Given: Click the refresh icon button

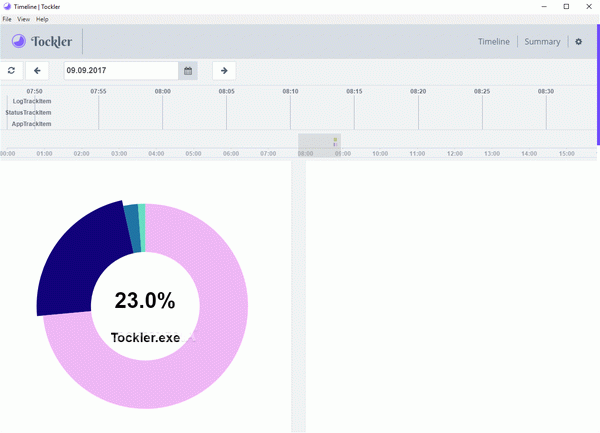Looking at the screenshot, I should point(12,71).
